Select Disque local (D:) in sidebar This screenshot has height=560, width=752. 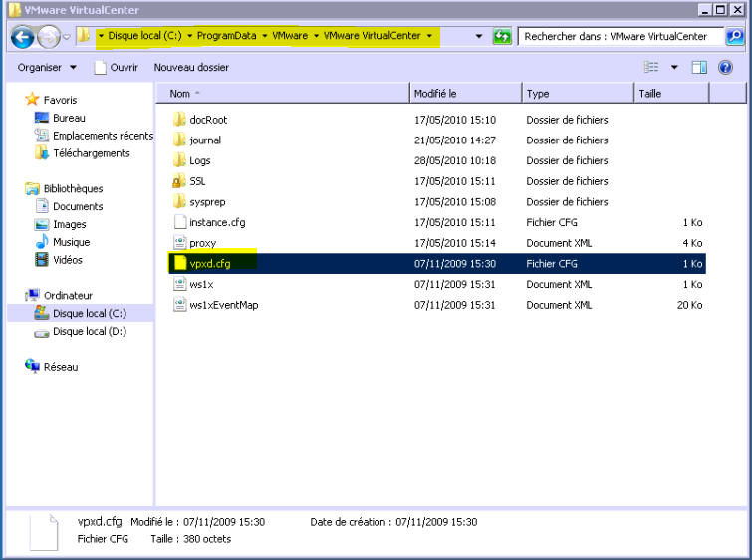coord(89,331)
